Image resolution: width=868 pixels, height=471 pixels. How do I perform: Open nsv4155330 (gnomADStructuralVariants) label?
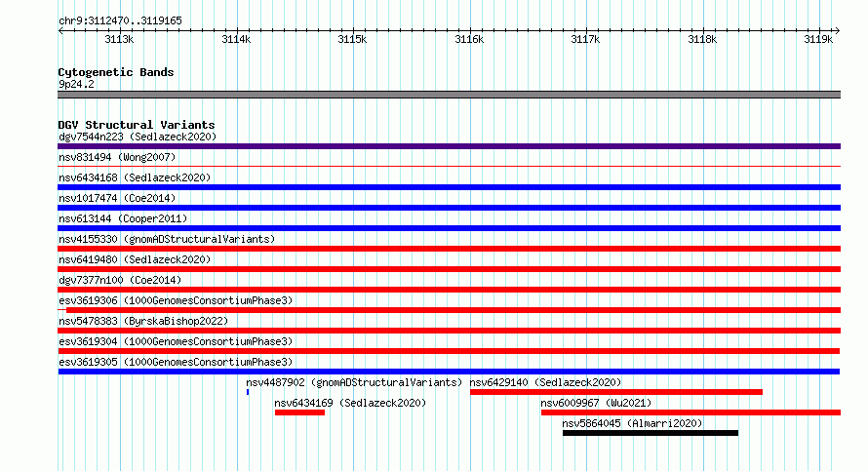click(167, 239)
